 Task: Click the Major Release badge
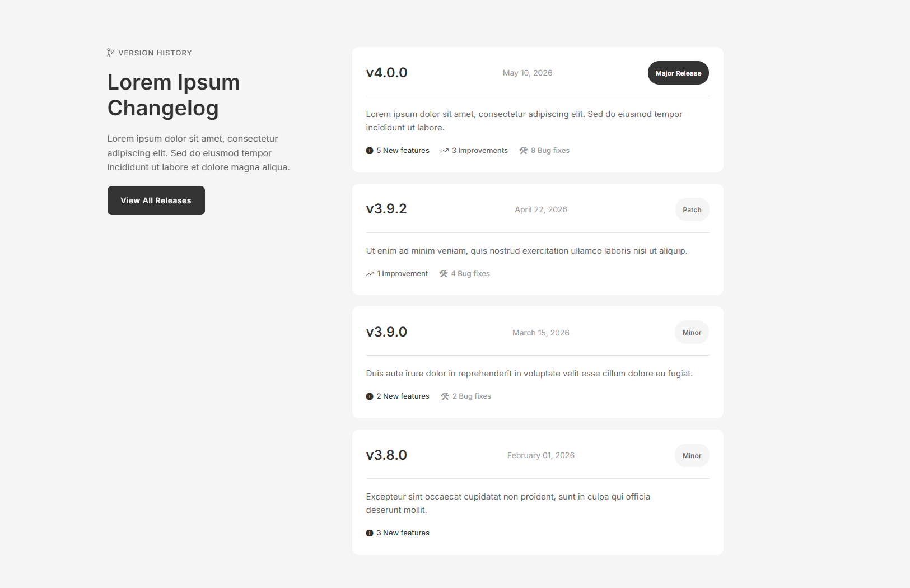678,73
